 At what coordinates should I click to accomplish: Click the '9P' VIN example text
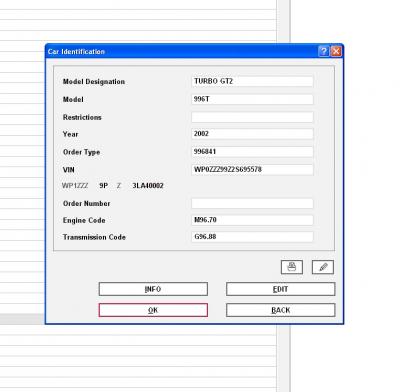[103, 186]
